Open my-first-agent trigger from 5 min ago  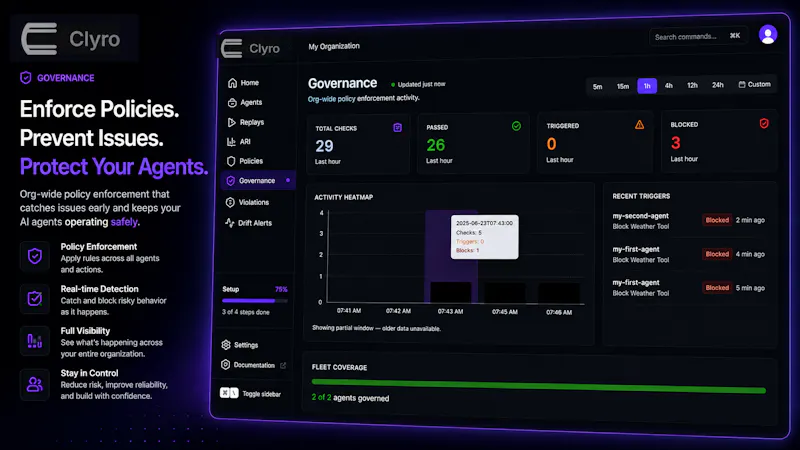(x=689, y=288)
